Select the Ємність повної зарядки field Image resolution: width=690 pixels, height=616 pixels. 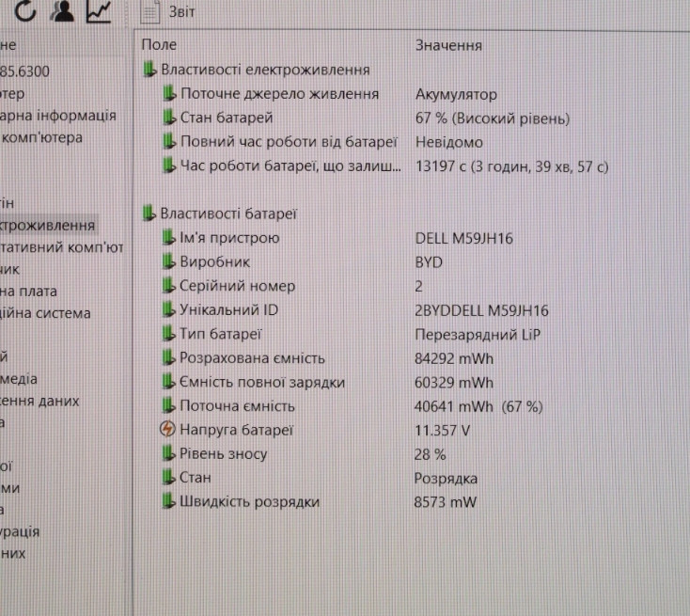click(262, 382)
